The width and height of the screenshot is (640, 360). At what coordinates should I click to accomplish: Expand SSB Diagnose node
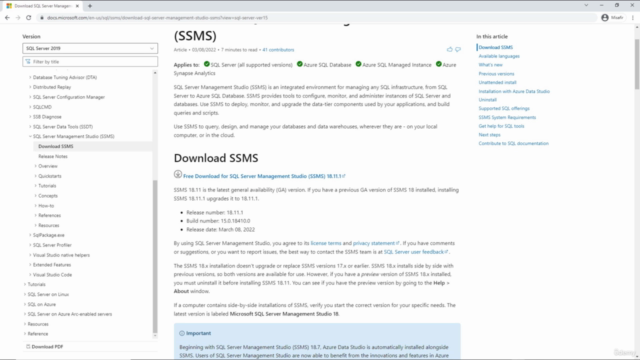click(x=30, y=117)
